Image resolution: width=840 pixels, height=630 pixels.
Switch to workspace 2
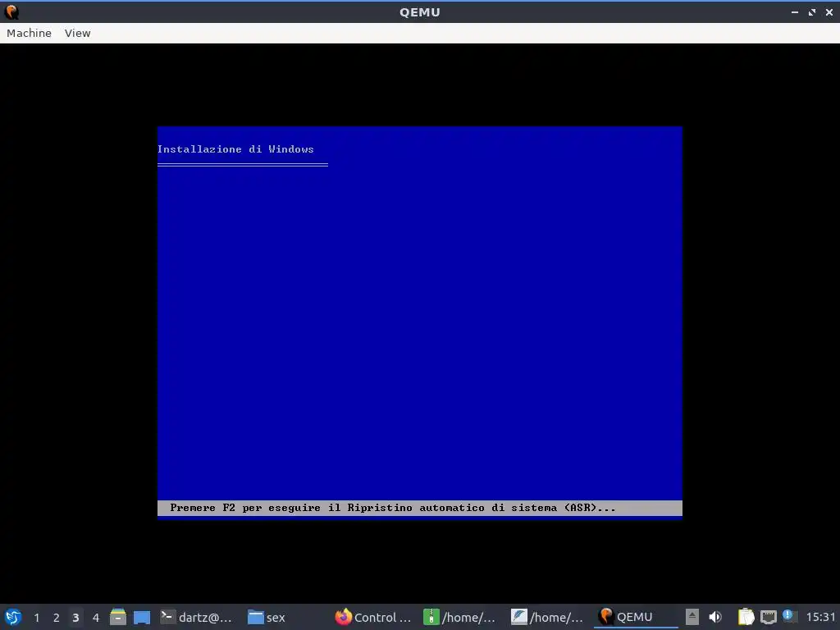(57, 618)
